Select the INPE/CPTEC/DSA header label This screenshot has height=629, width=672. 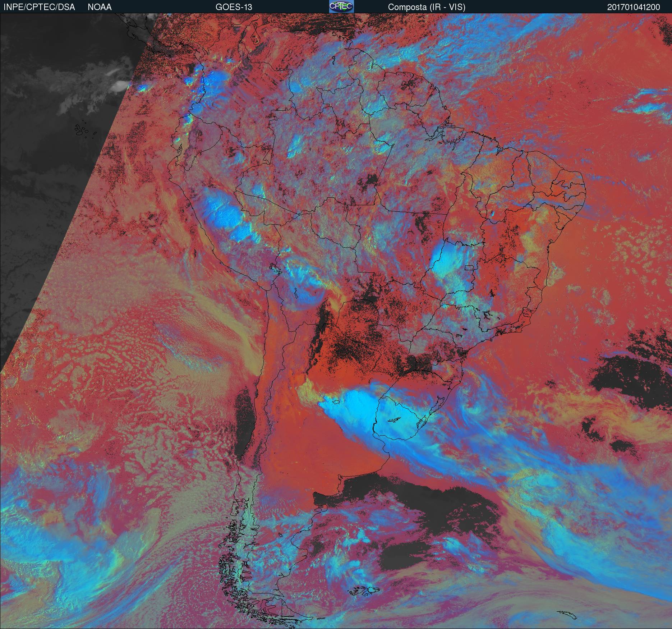(x=39, y=7)
